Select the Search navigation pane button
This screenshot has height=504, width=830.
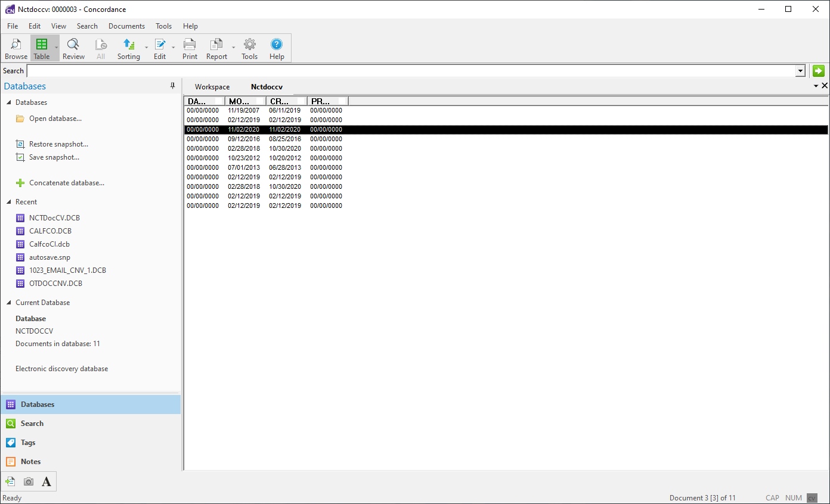click(90, 424)
